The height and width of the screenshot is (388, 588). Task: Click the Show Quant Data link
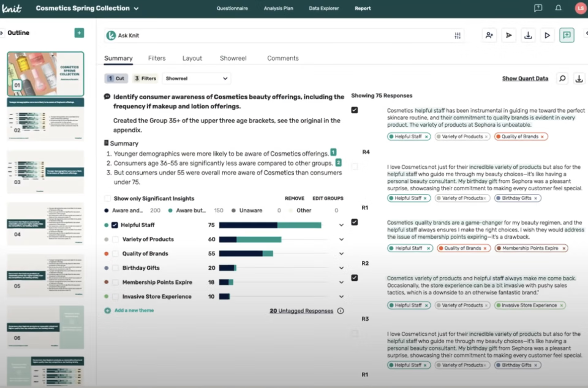coord(525,78)
